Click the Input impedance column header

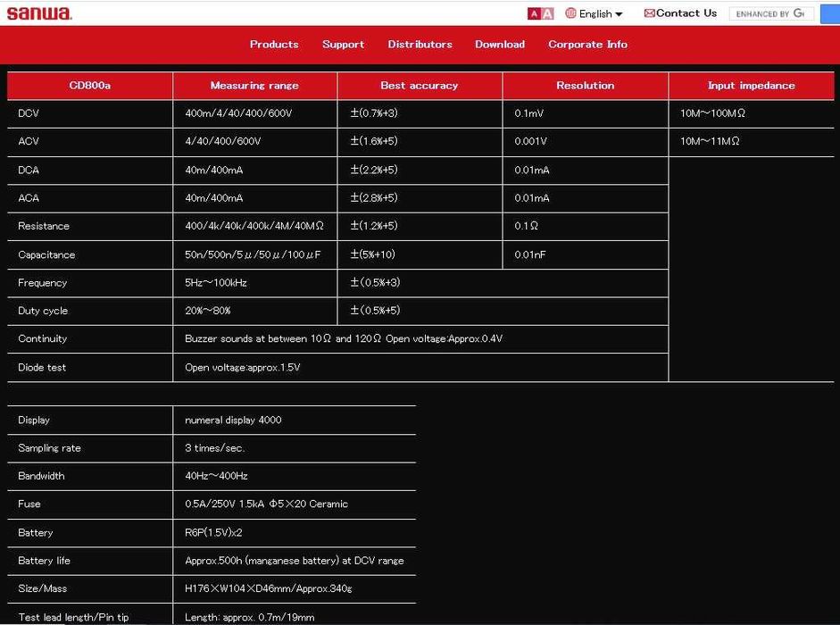752,86
